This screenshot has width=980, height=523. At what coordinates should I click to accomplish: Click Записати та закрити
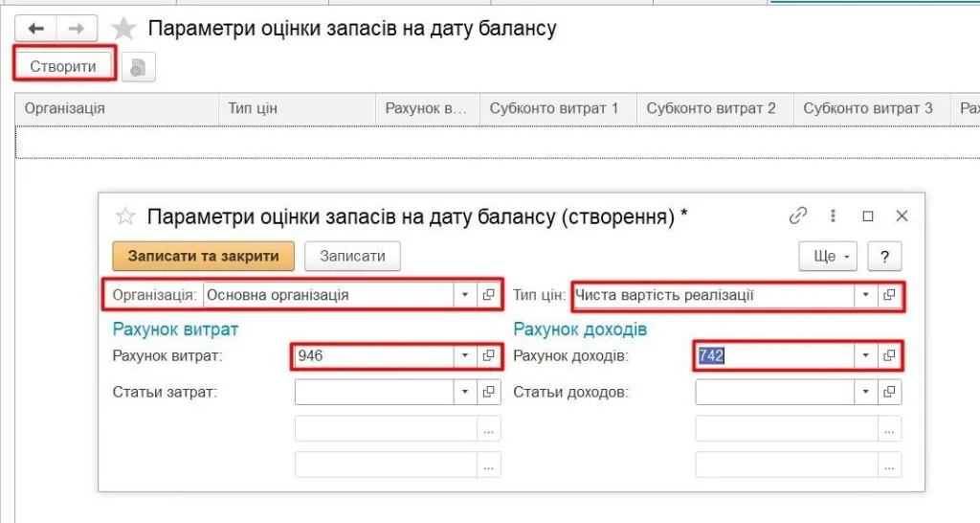[x=203, y=256]
